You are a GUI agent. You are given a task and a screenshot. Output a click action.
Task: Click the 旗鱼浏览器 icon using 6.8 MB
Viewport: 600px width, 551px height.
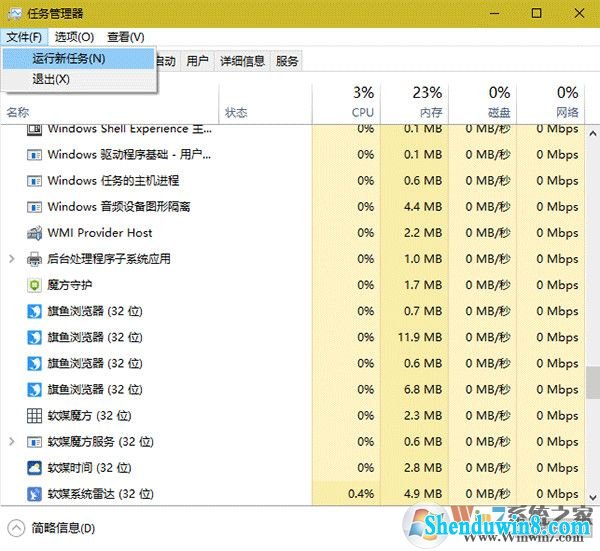(x=34, y=390)
